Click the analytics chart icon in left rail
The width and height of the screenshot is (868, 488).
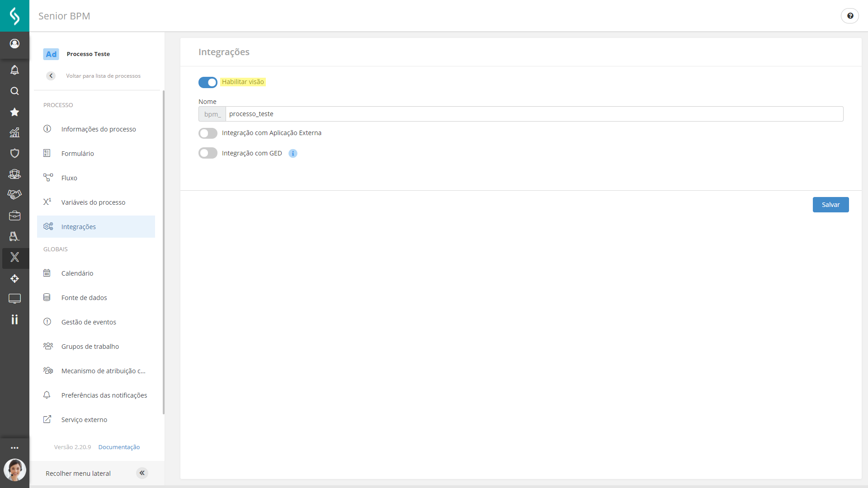tap(14, 132)
